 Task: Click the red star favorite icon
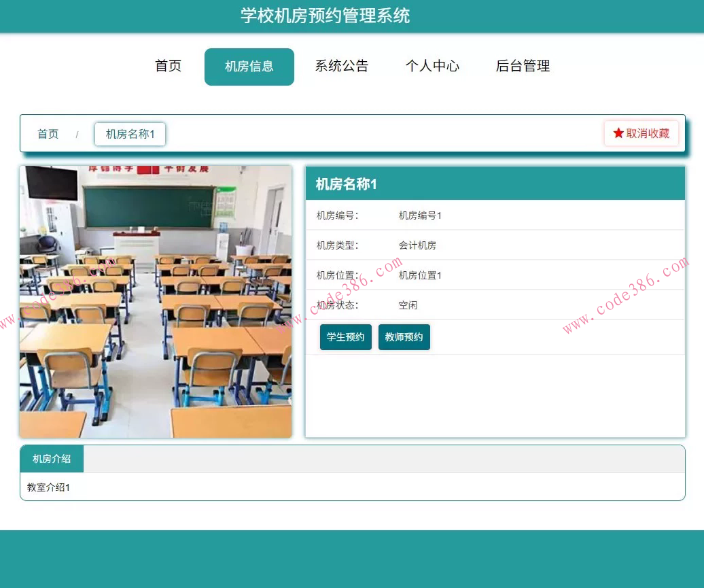click(x=618, y=133)
